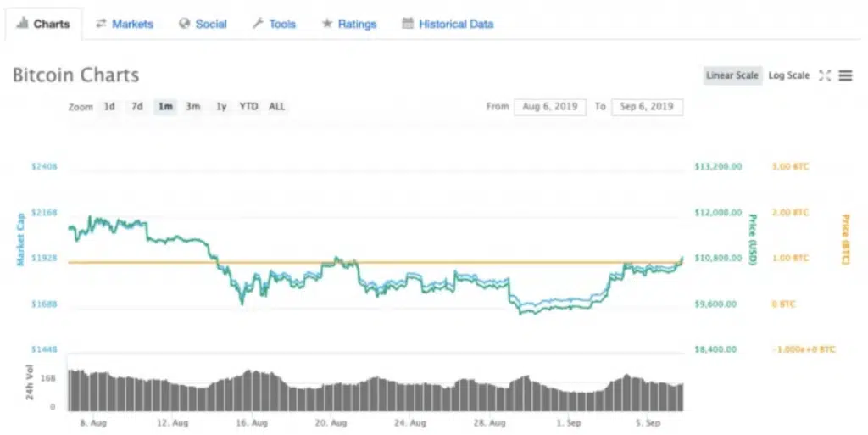This screenshot has width=868, height=435.
Task: Click the 1. Sep date axis label
Action: [x=570, y=423]
